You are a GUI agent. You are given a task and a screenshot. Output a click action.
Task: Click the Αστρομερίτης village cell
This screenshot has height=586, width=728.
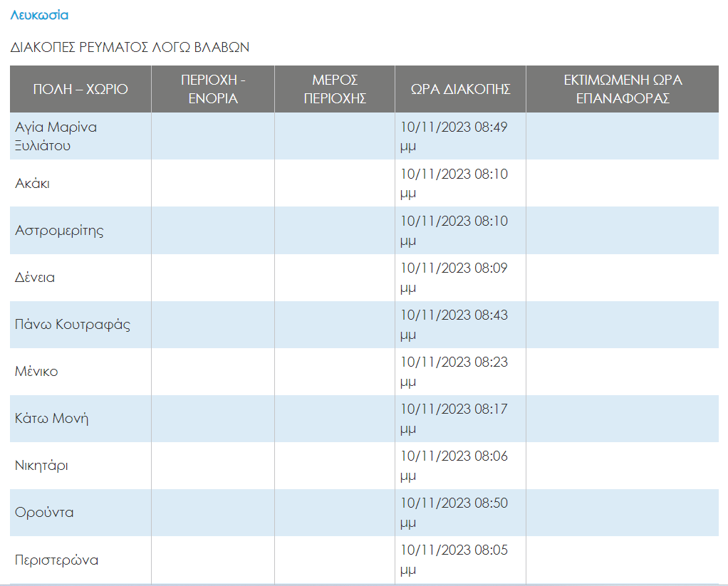pyautogui.click(x=59, y=230)
